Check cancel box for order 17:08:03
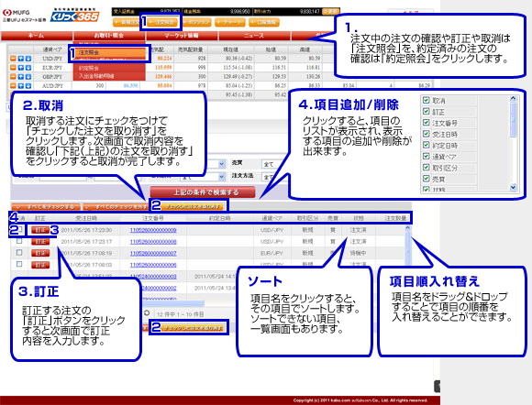This screenshot has height=405, width=532. tap(19, 264)
